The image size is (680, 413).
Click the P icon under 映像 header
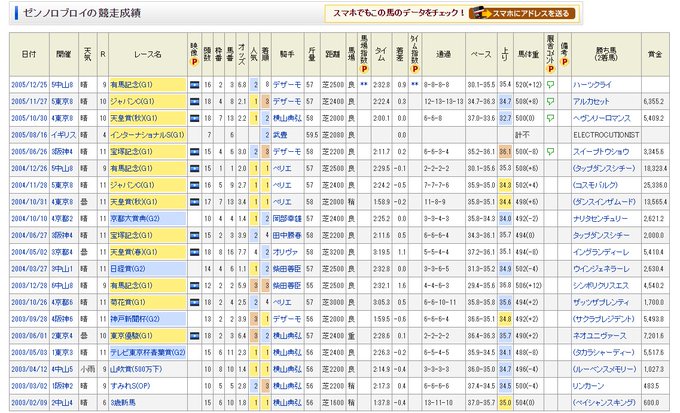pos(194,62)
